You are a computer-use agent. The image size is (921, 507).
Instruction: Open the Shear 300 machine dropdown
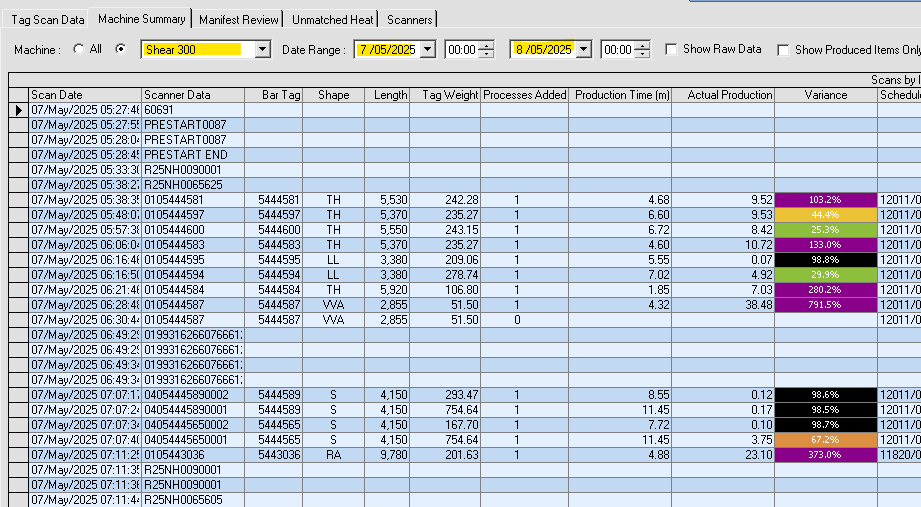click(263, 50)
